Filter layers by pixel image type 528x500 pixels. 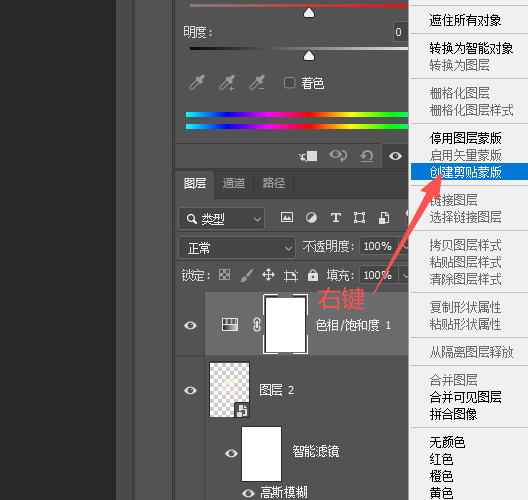[287, 218]
